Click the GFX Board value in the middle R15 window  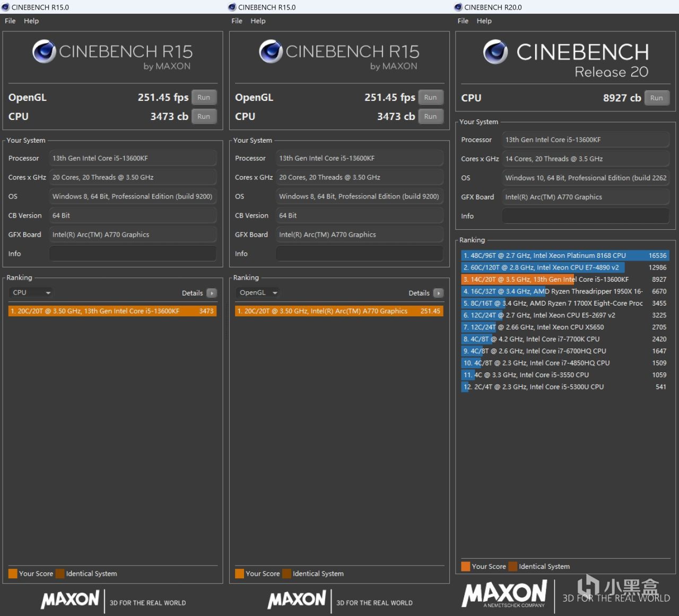coord(360,235)
